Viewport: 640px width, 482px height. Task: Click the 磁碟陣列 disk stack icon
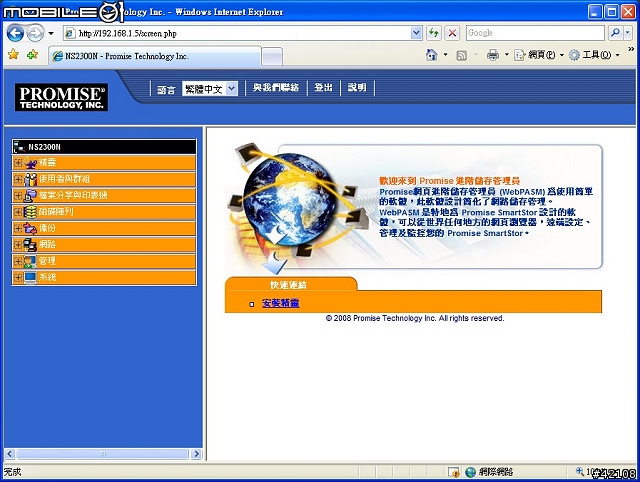(x=30, y=211)
